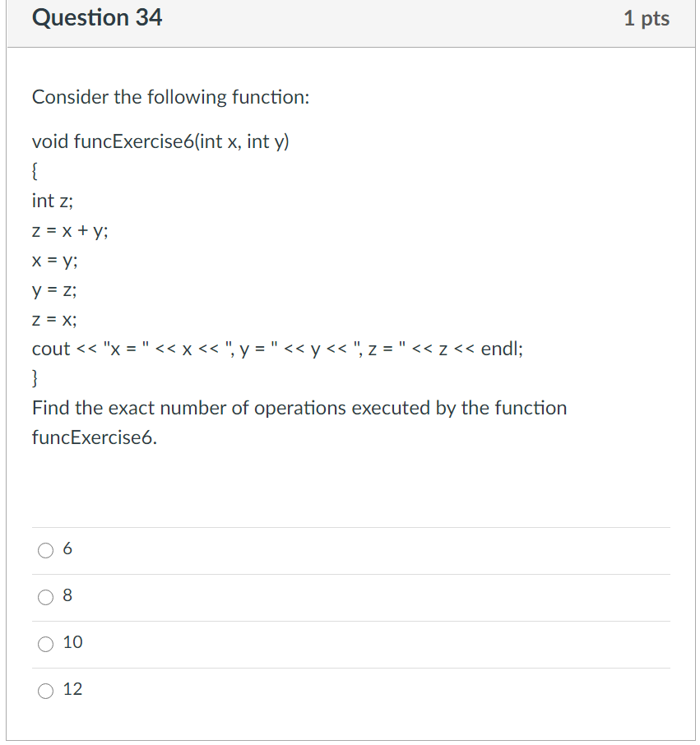Viewport: 700px width, 745px height.
Task: Choose the radio button beside 10
Action: [46, 644]
